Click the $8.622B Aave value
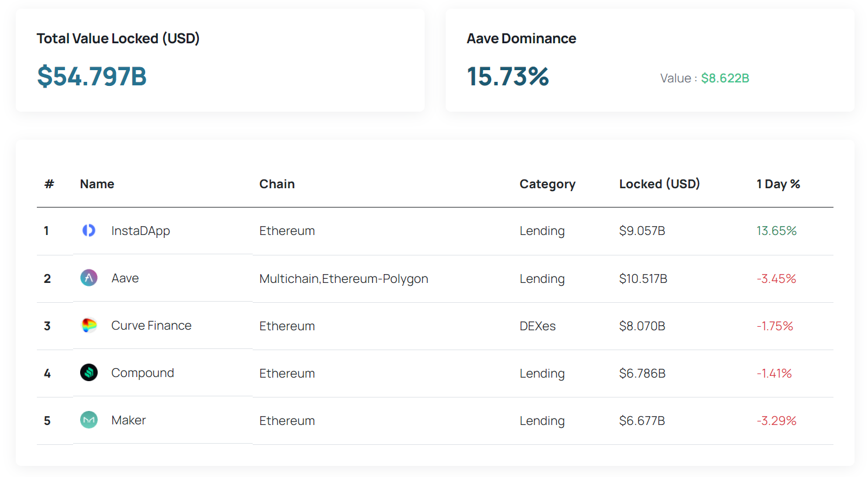This screenshot has width=868, height=477. pos(725,78)
